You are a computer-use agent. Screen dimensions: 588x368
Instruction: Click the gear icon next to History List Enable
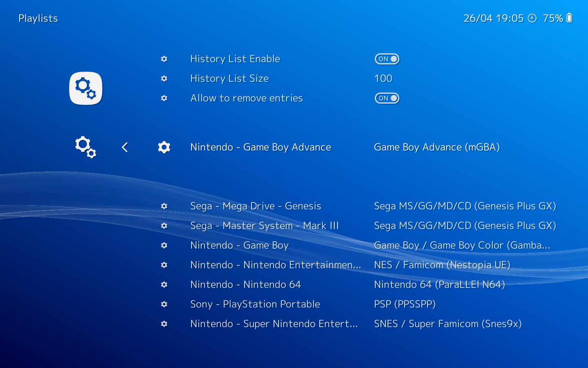point(164,59)
